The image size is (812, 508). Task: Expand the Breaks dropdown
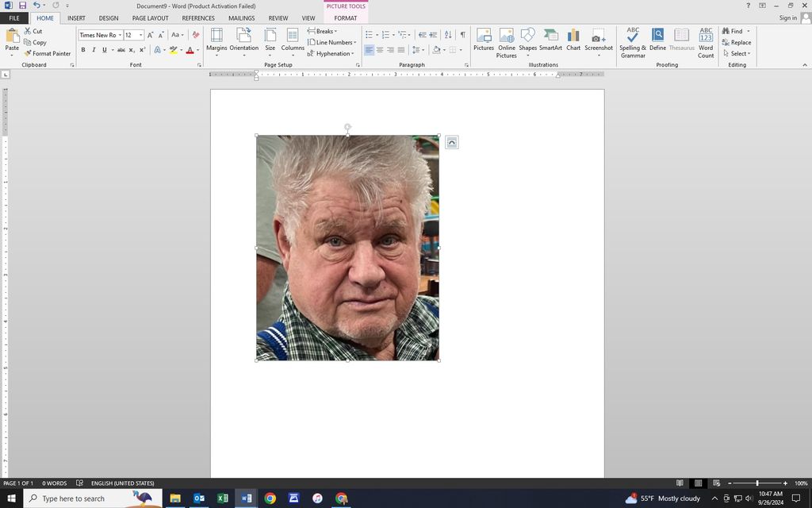[326, 31]
